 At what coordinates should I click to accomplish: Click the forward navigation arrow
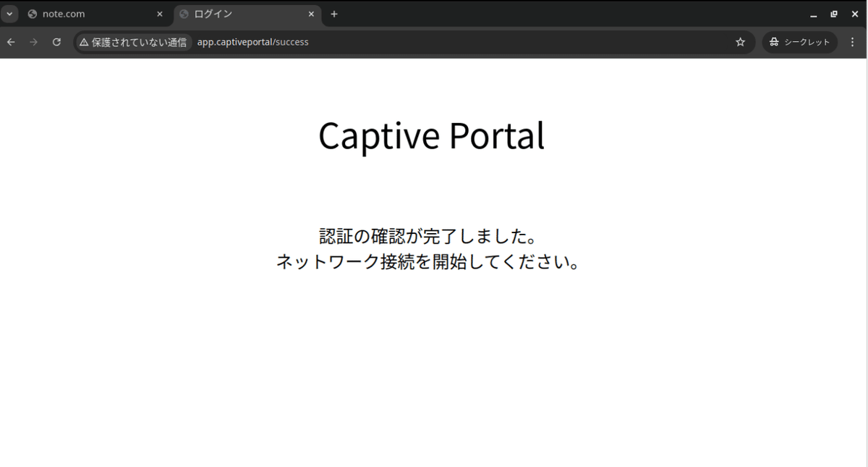click(33, 42)
